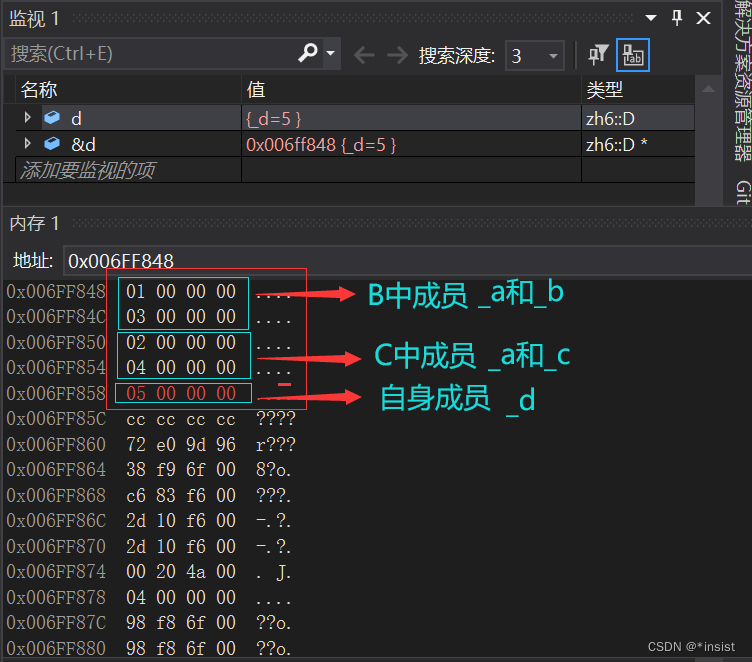Click the navigate back arrow
The width and height of the screenshot is (752, 662).
tap(364, 55)
